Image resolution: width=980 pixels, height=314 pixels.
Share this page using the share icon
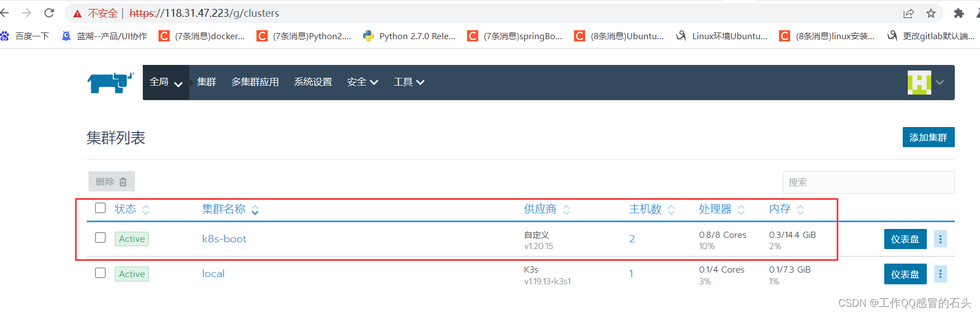point(908,13)
